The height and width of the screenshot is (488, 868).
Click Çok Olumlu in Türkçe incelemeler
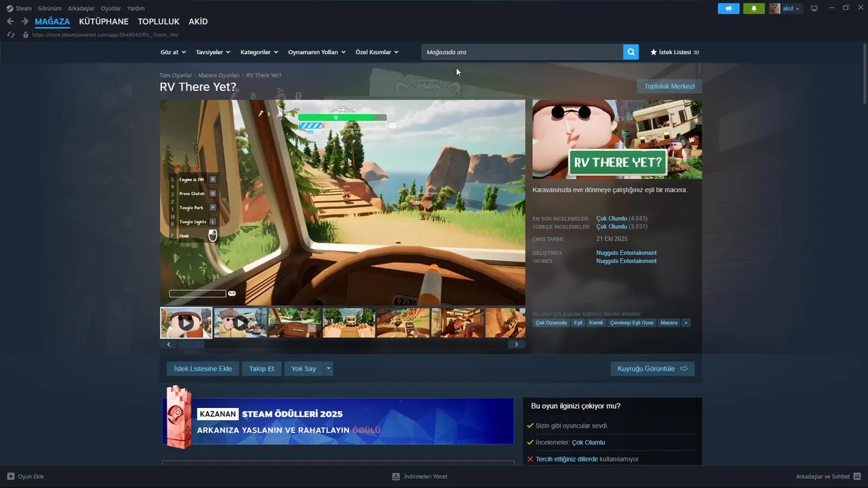coord(612,226)
